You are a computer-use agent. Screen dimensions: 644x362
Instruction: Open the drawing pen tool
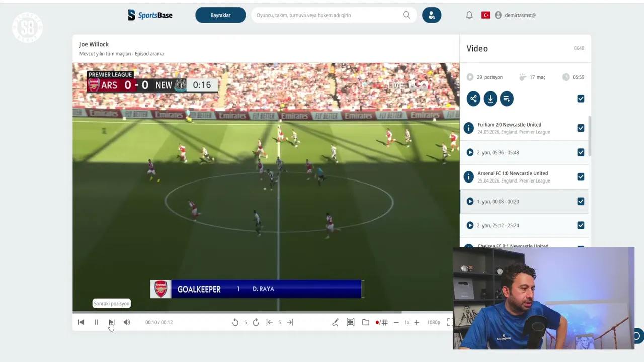pos(335,322)
